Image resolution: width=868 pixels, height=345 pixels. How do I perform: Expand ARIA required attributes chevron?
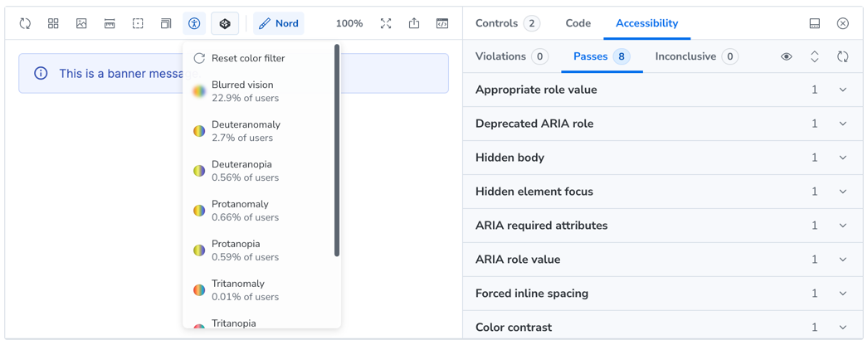842,226
